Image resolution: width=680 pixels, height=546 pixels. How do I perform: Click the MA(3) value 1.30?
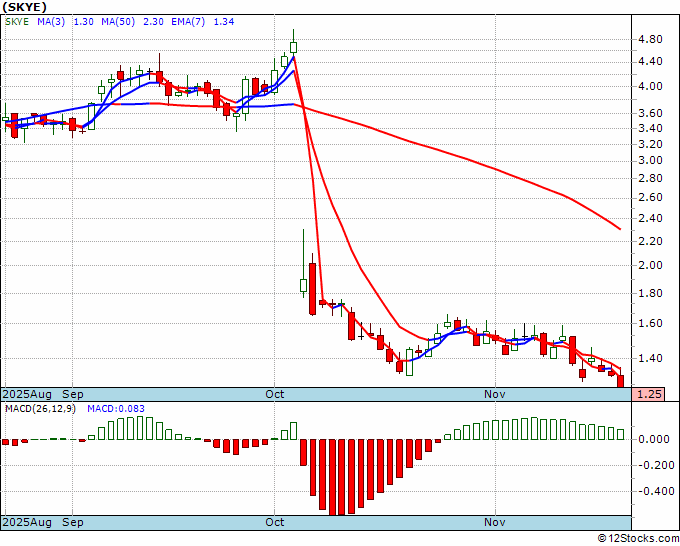(83, 22)
